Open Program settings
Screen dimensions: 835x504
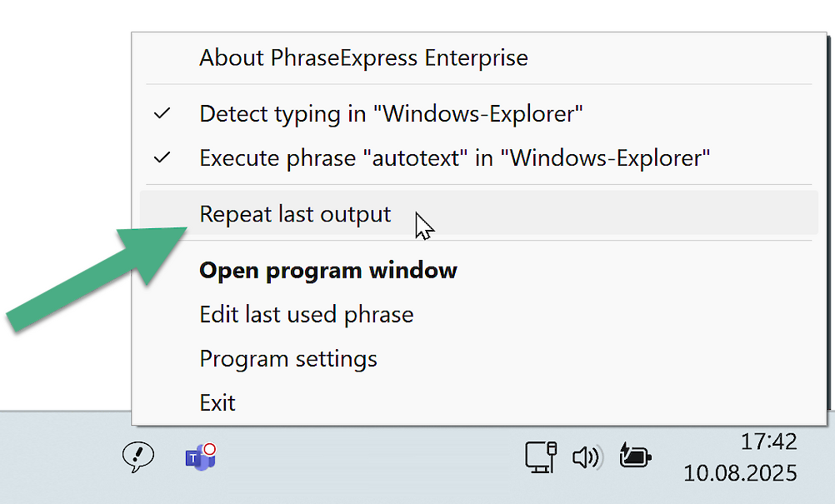pos(288,359)
